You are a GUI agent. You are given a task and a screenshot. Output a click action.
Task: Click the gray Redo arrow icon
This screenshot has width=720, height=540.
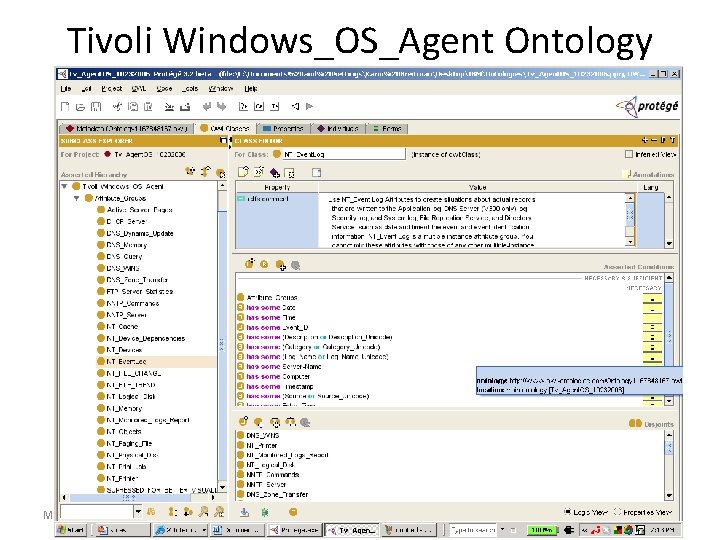[221, 107]
